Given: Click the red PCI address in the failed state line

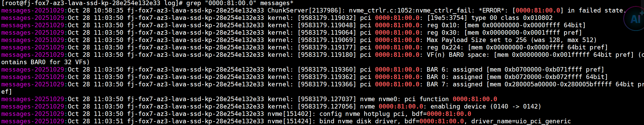Looking at the screenshot, I should pos(538,11).
